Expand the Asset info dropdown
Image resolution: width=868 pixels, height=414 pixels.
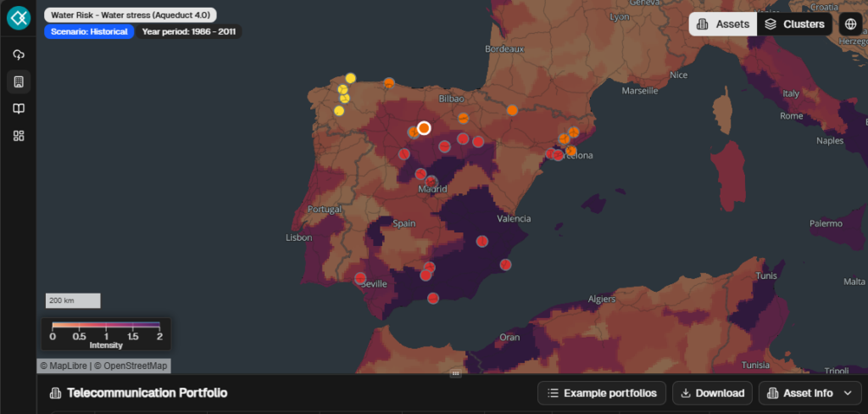coord(810,393)
